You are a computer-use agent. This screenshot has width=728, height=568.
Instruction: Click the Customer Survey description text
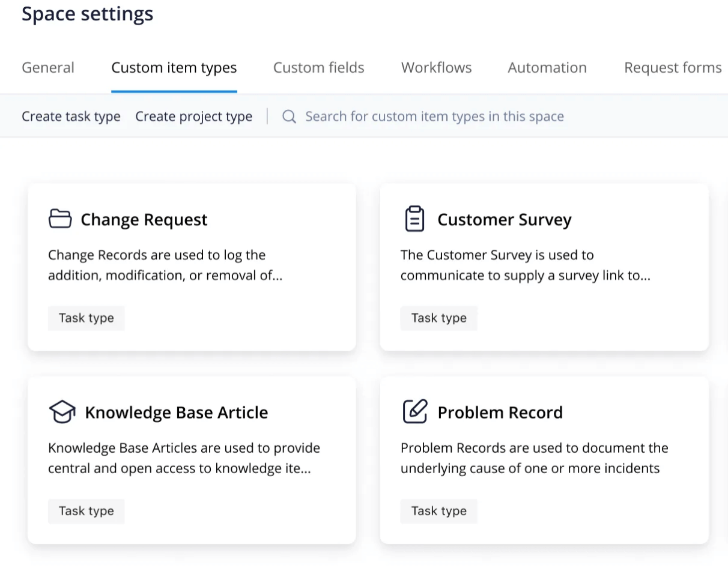click(526, 265)
